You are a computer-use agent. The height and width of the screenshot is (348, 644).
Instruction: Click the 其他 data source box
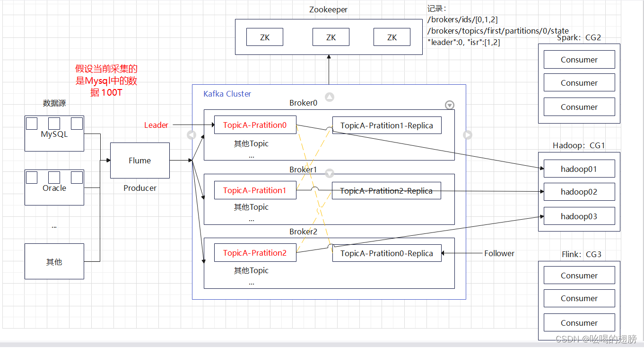[x=54, y=261]
